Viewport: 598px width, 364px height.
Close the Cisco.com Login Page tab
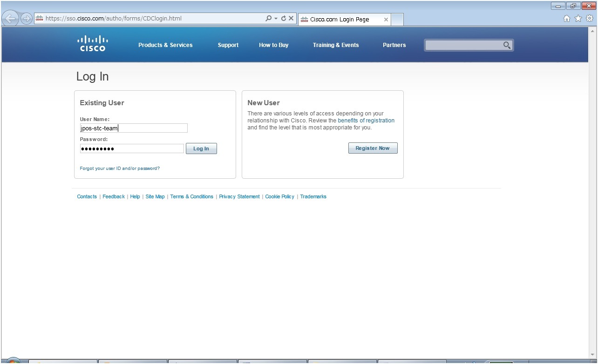(x=386, y=20)
